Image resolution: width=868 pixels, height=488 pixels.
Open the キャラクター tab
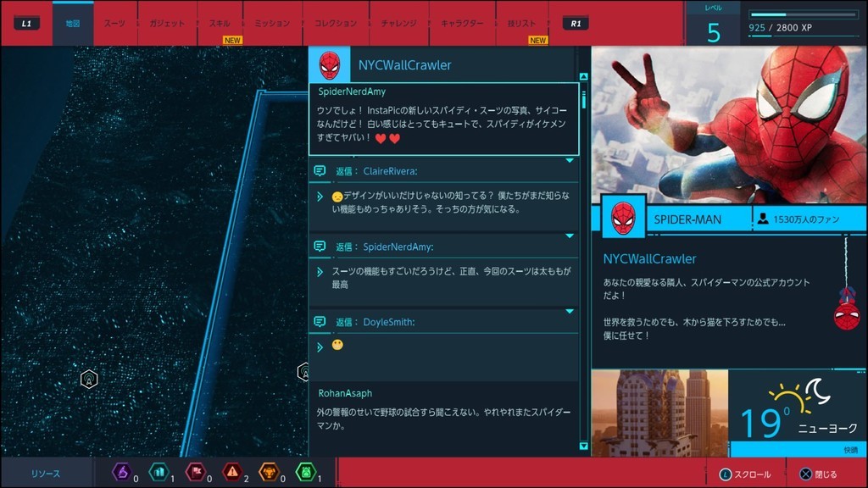pos(462,23)
